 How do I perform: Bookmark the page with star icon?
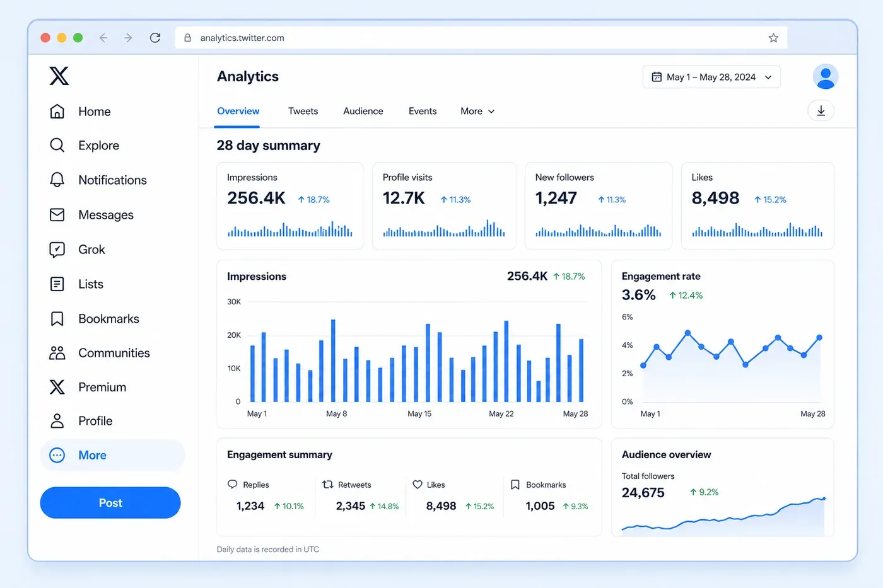click(773, 38)
